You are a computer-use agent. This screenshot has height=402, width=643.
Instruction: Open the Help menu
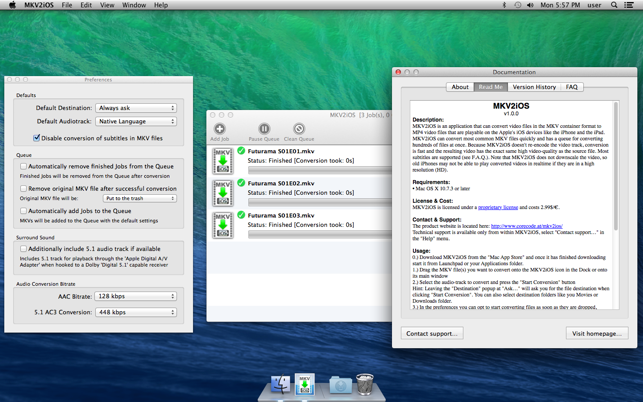tap(161, 5)
